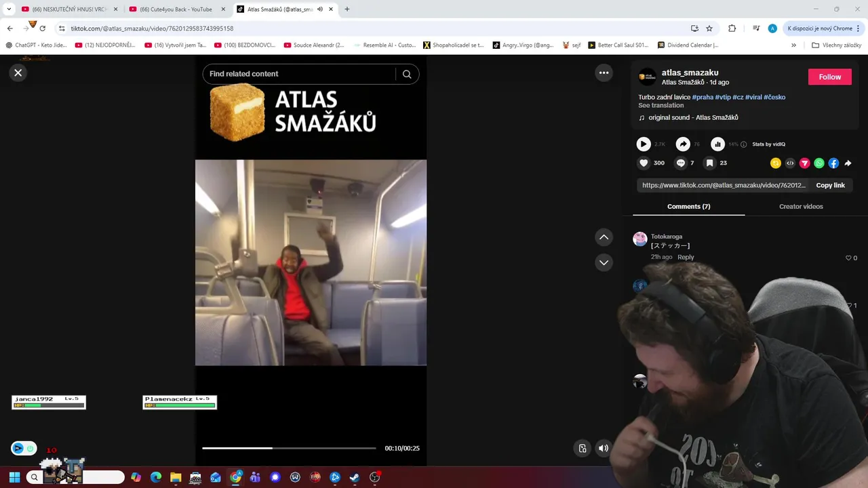Screen dimensions: 868x488
Task: Open atlas_smazaku profile name
Action: (690, 73)
